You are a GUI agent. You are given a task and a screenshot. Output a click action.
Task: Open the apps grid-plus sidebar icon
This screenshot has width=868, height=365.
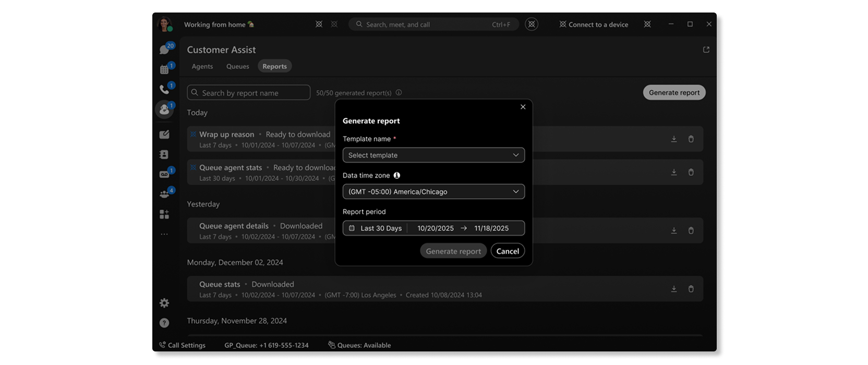pyautogui.click(x=164, y=214)
